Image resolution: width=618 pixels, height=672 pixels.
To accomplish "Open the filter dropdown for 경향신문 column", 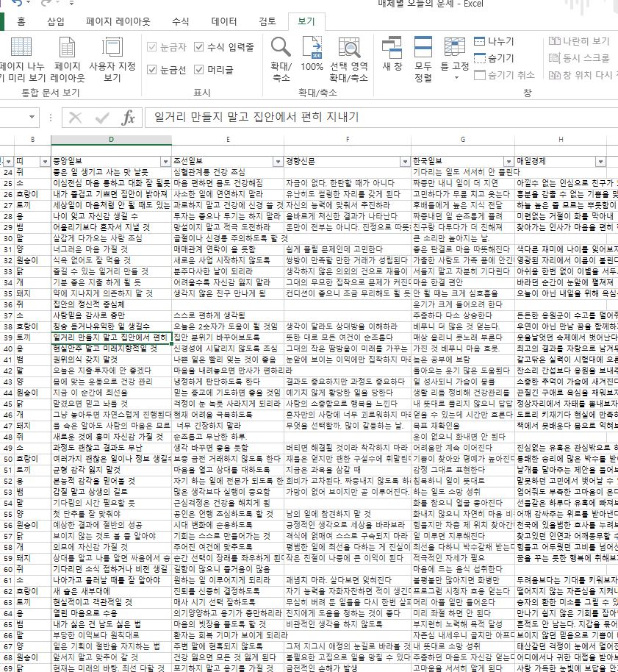I will pyautogui.click(x=405, y=162).
